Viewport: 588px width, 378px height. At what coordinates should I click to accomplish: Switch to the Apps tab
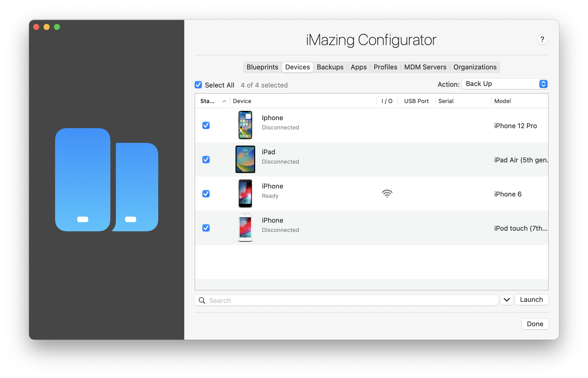(x=358, y=67)
